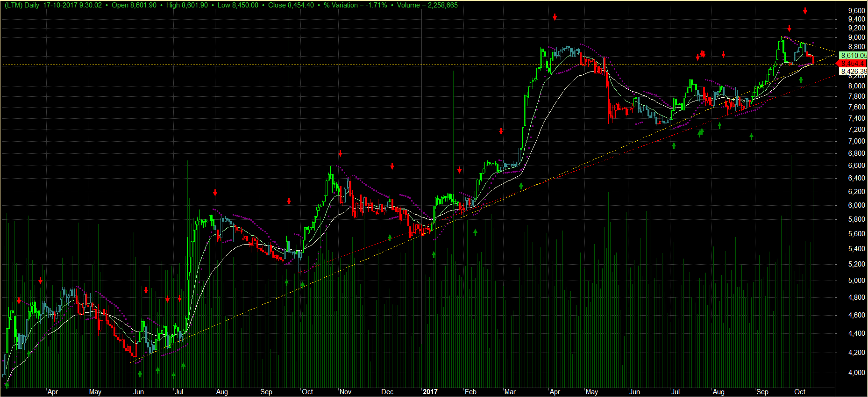Click the 4,200 price axis label
The height and width of the screenshot is (397, 868).
[856, 353]
